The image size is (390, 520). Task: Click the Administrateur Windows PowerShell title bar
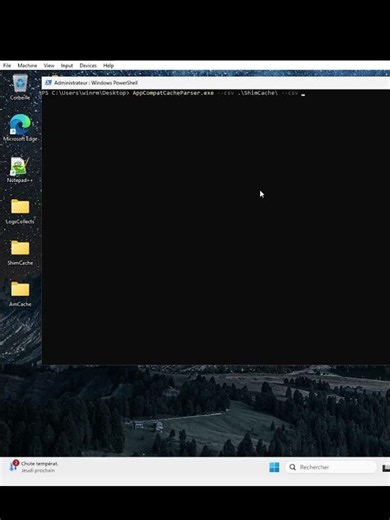[216, 83]
